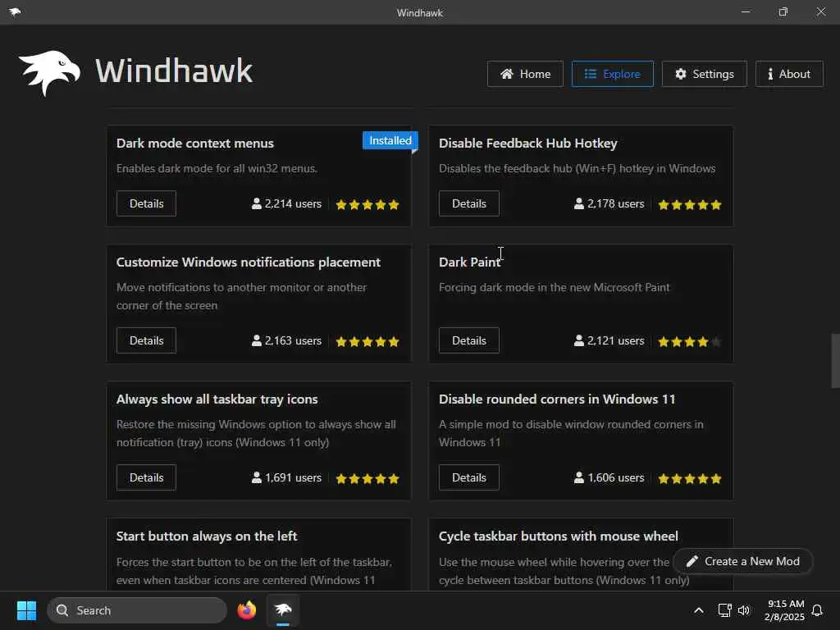This screenshot has height=630, width=840.
Task: Click the user icon beside 2,121 users
Action: (579, 340)
